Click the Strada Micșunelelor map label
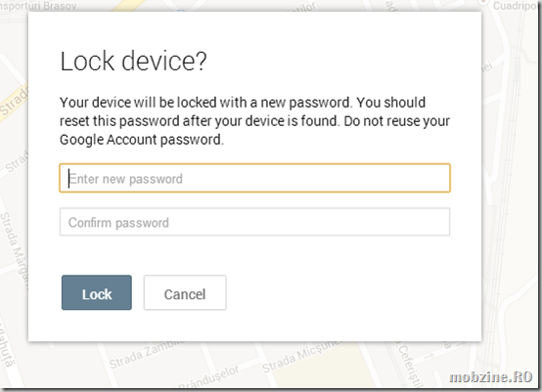 pyautogui.click(x=300, y=357)
